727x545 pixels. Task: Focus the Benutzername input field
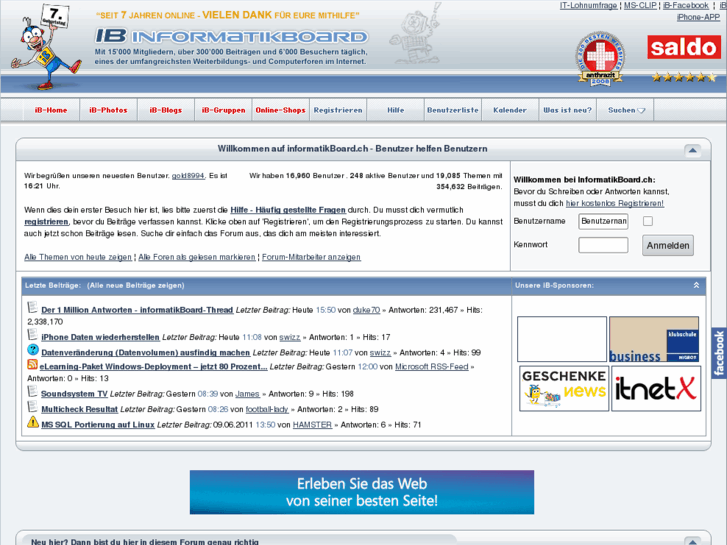(x=603, y=221)
